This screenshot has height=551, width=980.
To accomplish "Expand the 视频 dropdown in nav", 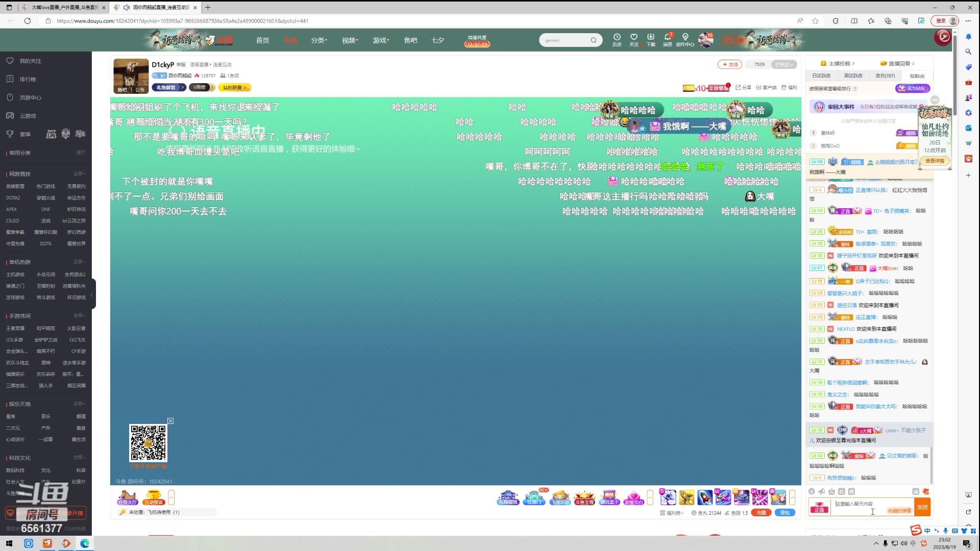I will coord(350,40).
